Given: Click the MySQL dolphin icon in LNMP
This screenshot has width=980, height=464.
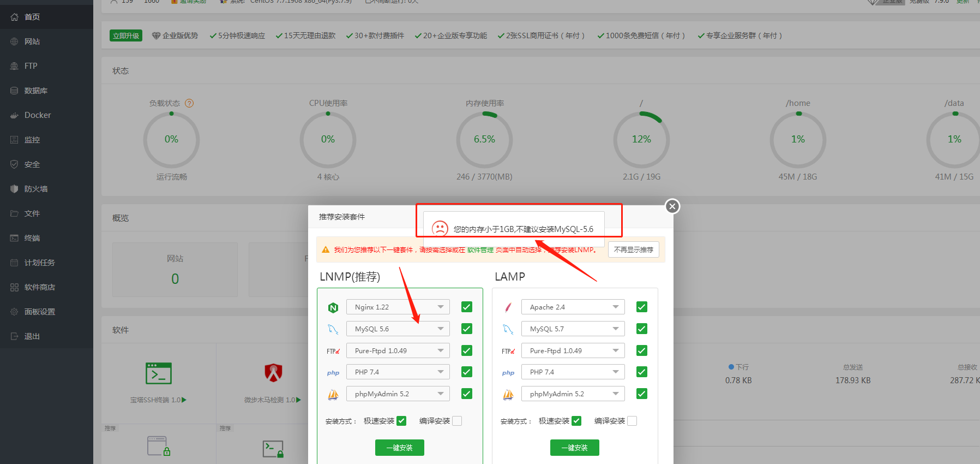Looking at the screenshot, I should (333, 329).
